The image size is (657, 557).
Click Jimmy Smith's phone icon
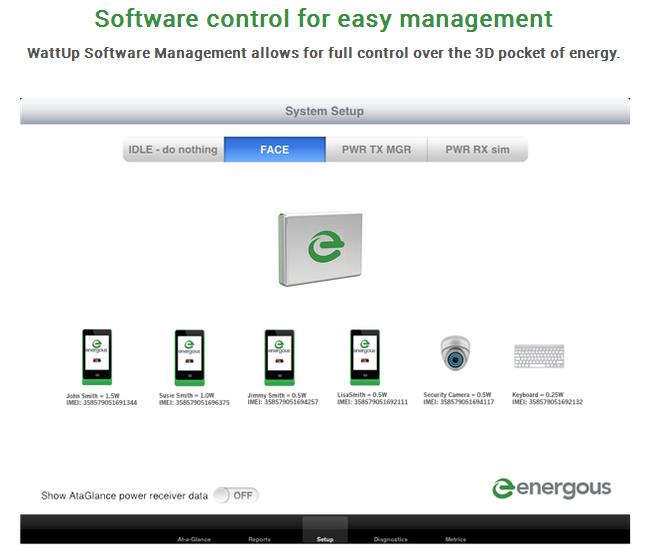279,357
